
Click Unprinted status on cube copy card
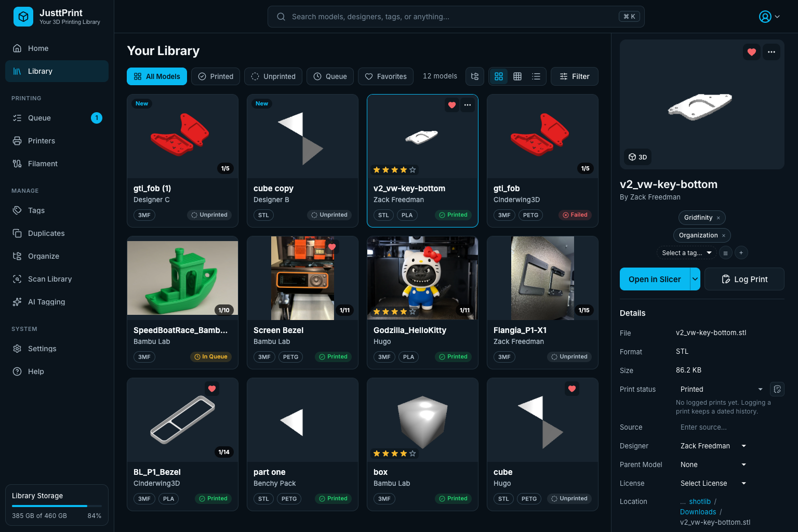click(x=329, y=215)
